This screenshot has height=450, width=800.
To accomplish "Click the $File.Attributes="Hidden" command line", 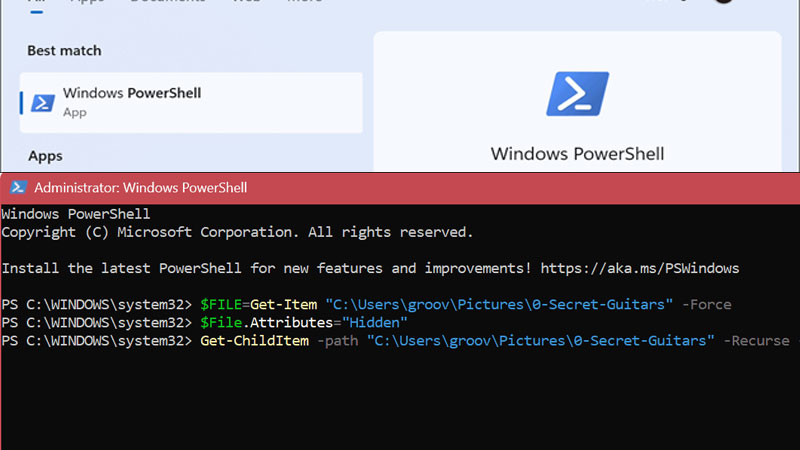I will (204, 323).
